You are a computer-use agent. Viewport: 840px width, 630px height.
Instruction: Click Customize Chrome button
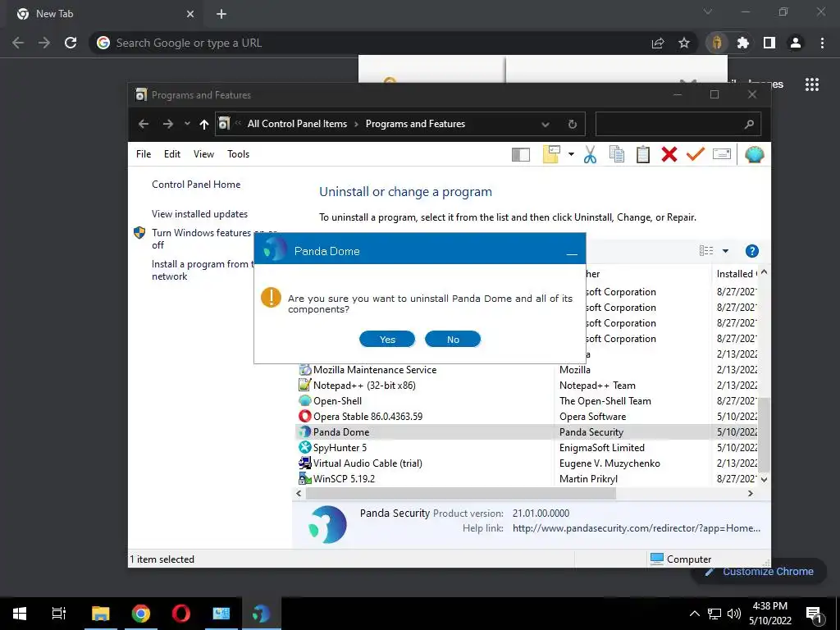click(x=759, y=571)
